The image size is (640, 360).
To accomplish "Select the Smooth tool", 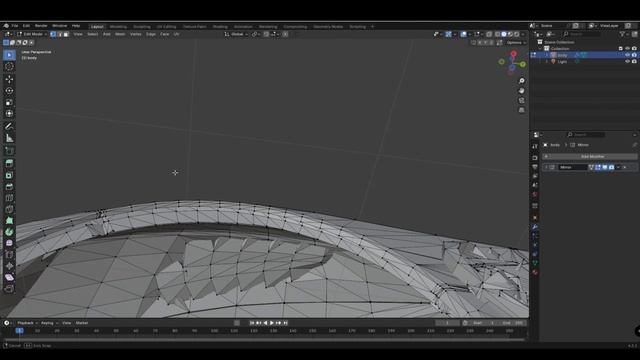I will point(9,243).
